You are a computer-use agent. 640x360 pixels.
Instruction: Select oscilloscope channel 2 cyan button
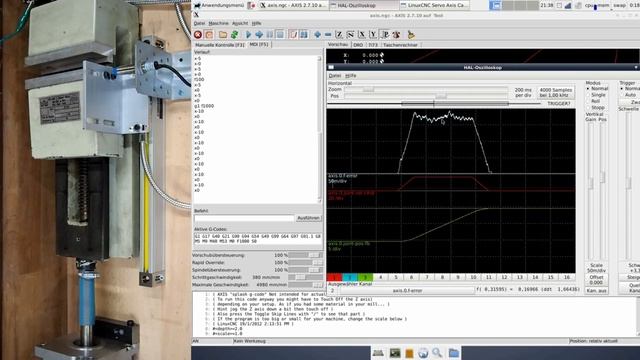(x=349, y=277)
